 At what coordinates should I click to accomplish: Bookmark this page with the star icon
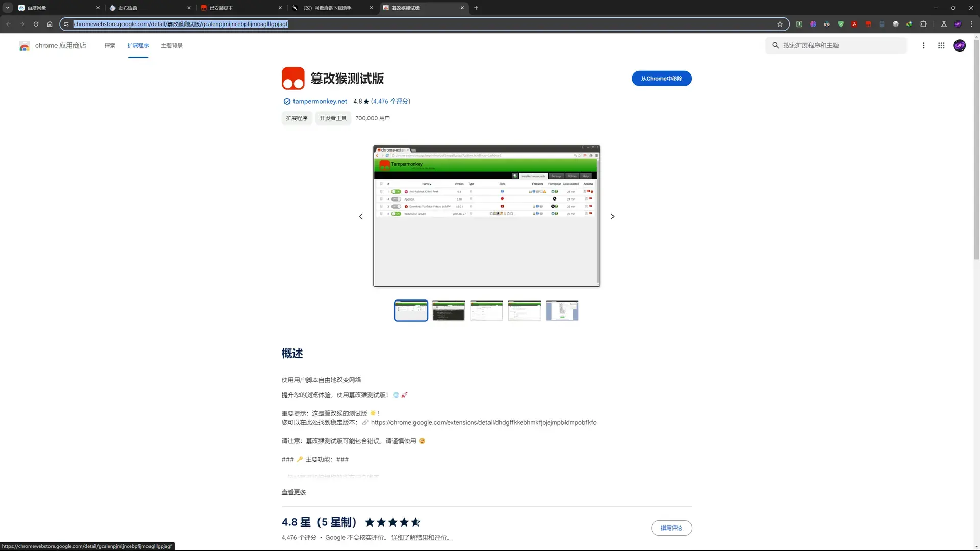tap(780, 24)
